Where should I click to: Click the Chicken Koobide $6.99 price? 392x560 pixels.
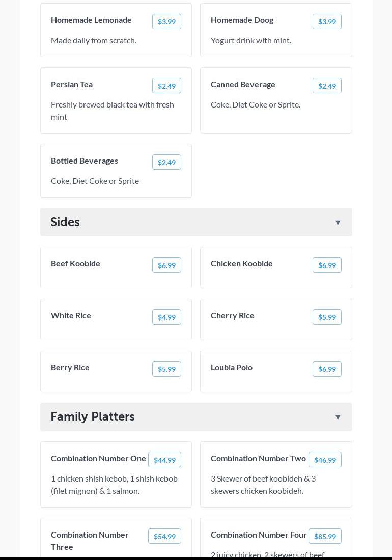327,265
